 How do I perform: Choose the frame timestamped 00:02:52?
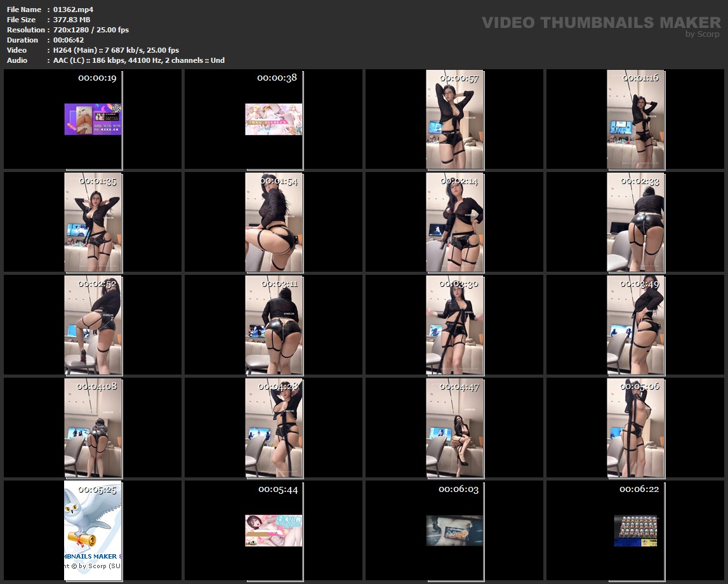click(93, 325)
